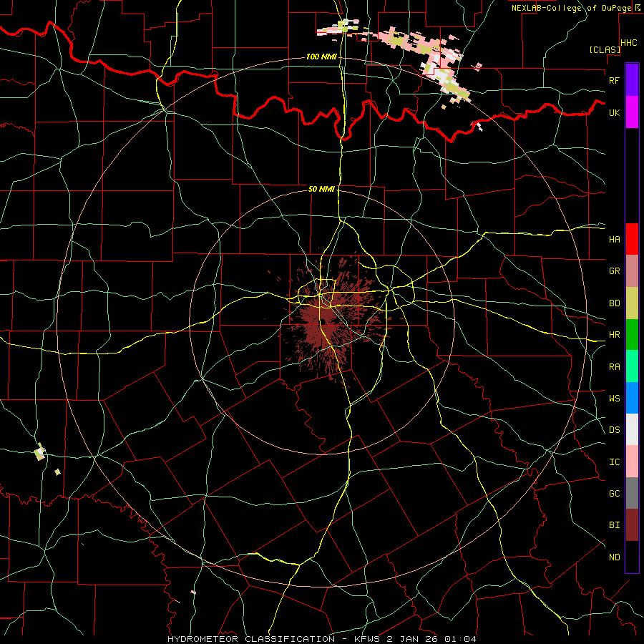
Task: Click the white DS legend swatch
Action: pyautogui.click(x=632, y=429)
